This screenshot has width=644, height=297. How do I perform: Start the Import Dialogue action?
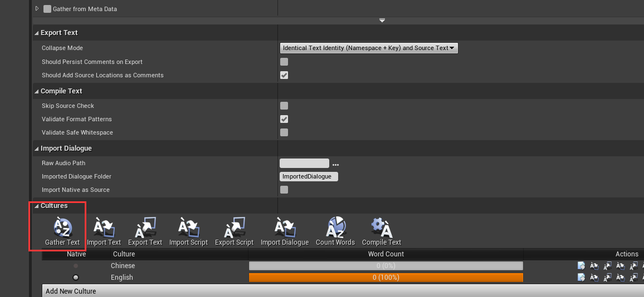point(285,232)
